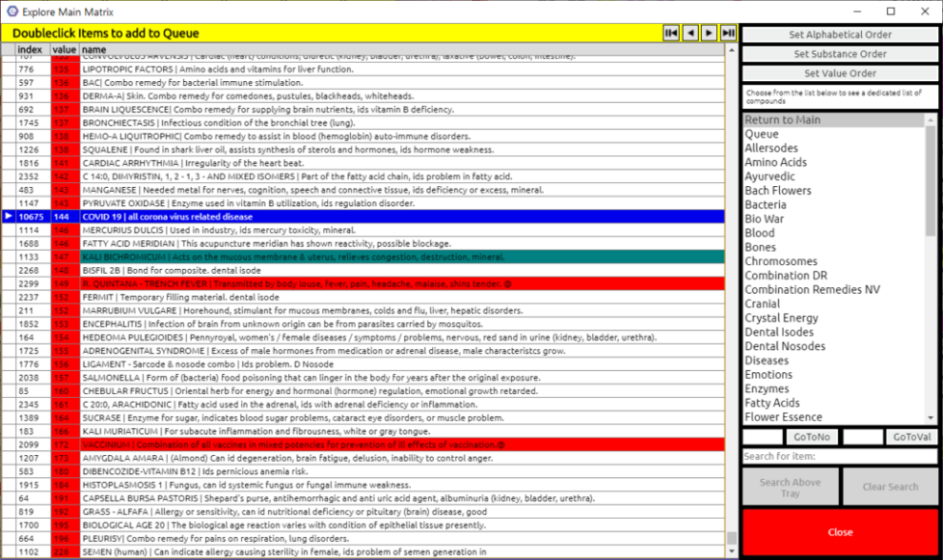This screenshot has width=943, height=560.
Task: Focus the Search for item field
Action: click(839, 456)
